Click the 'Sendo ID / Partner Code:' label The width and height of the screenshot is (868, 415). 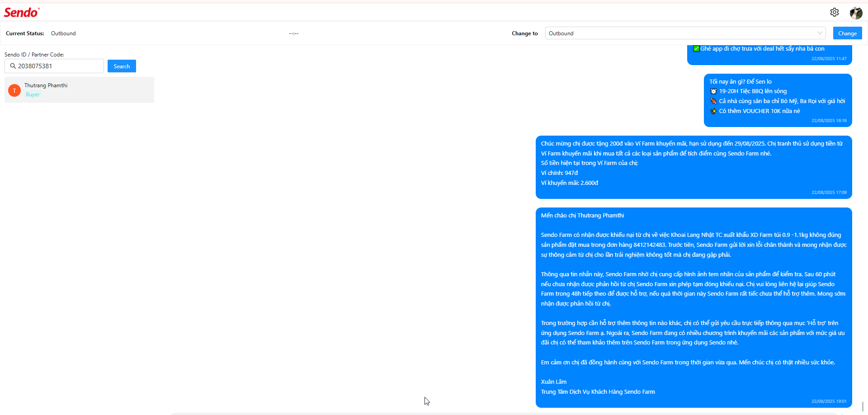pyautogui.click(x=34, y=55)
